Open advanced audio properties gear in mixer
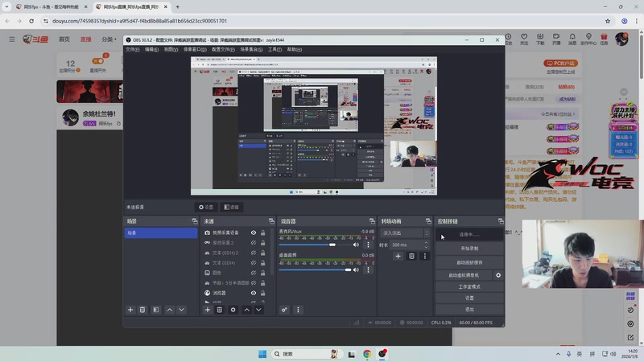This screenshot has height=362, width=644. [x=284, y=310]
